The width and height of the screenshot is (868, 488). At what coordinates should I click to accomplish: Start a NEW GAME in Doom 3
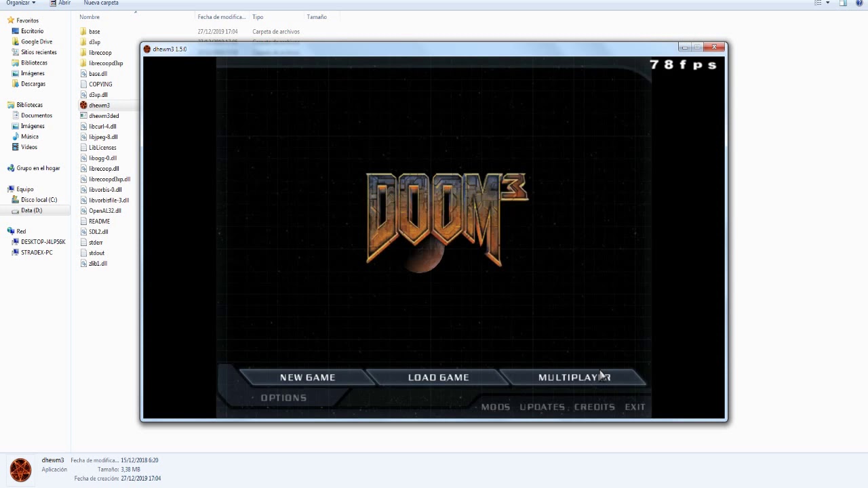point(307,378)
